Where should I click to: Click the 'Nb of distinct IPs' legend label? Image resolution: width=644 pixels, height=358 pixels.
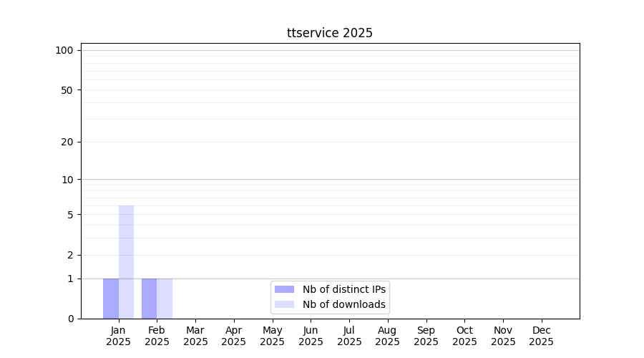pyautogui.click(x=343, y=289)
